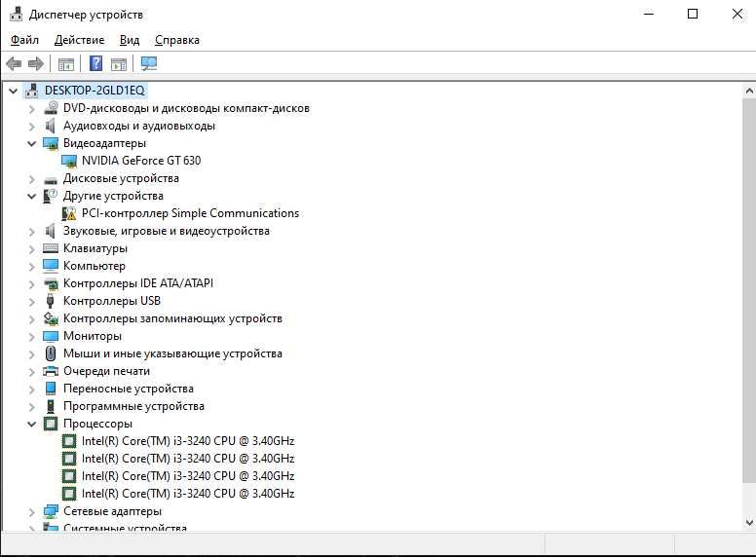Screen dimensions: 756x557
Task: Open the Справка menu
Action: point(177,40)
